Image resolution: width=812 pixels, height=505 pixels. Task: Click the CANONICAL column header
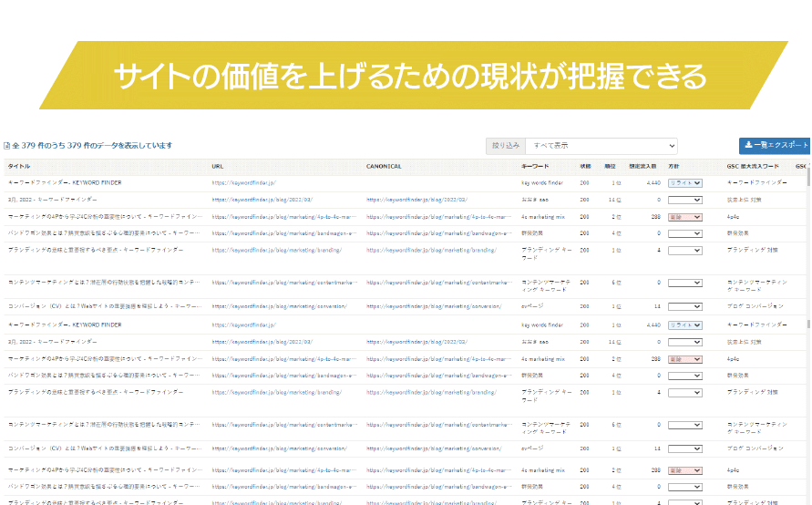point(384,167)
